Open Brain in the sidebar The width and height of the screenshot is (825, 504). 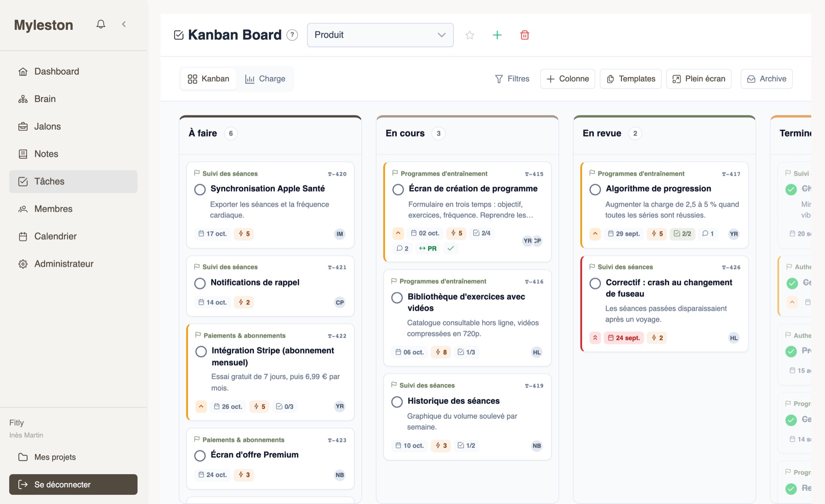(x=73, y=99)
